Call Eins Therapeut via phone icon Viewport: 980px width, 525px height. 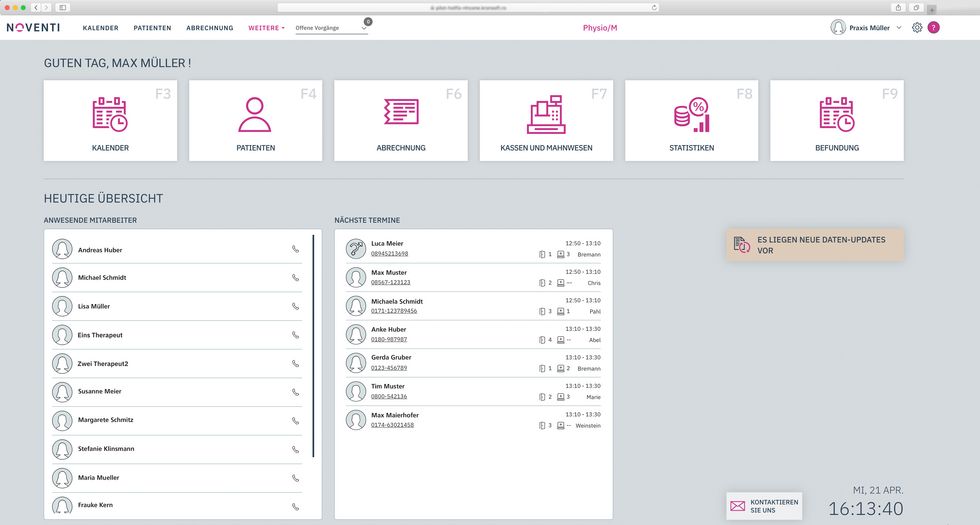(x=295, y=335)
